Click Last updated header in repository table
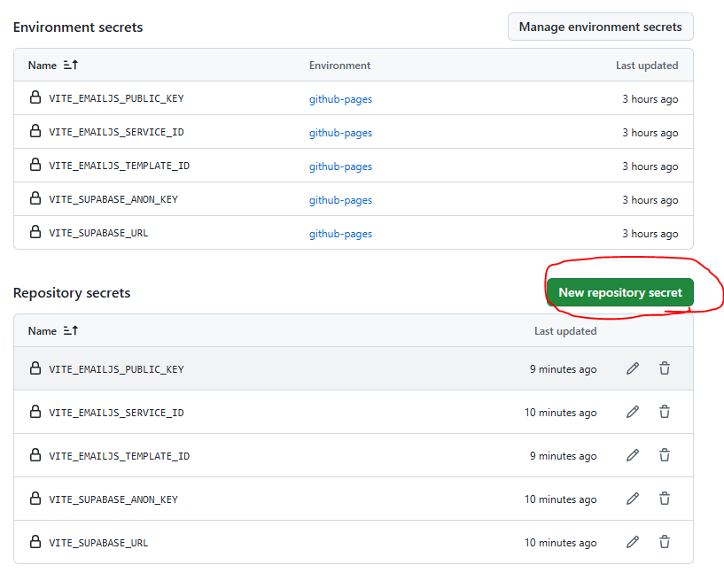The height and width of the screenshot is (588, 724). (565, 331)
